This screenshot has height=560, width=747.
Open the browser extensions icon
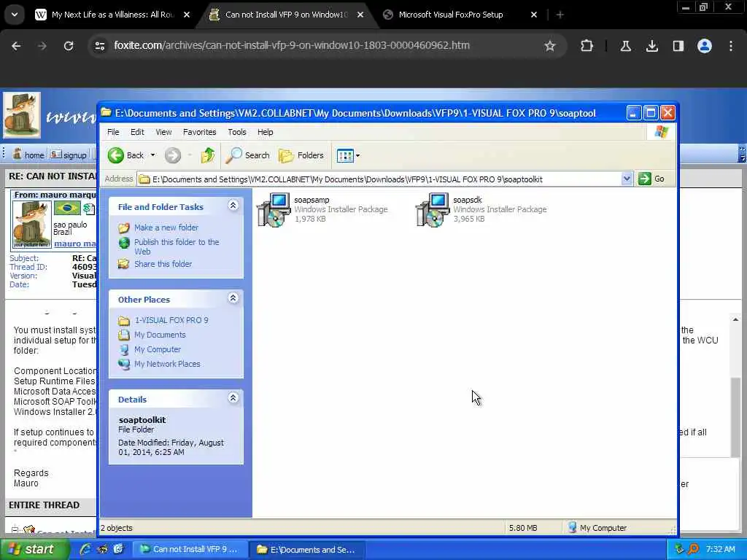pyautogui.click(x=587, y=46)
